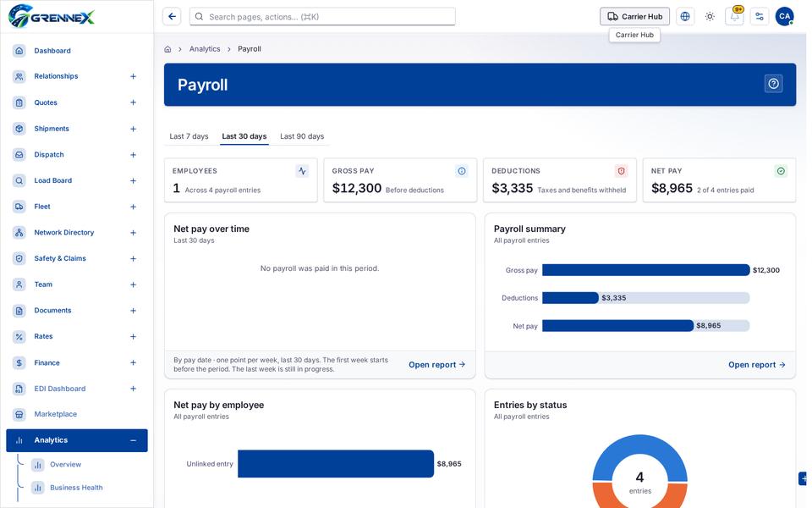812x508 pixels.
Task: Open display settings sliders icon
Action: (x=760, y=17)
